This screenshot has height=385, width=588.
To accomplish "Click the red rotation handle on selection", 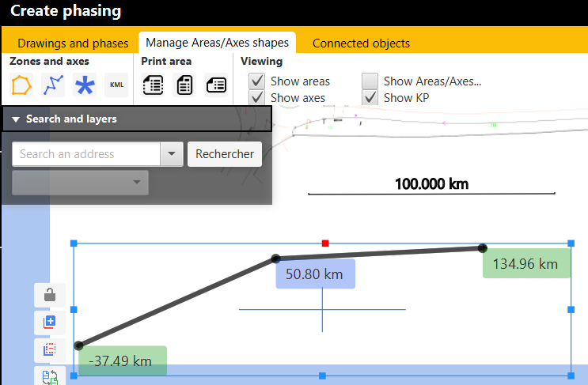I will click(325, 243).
